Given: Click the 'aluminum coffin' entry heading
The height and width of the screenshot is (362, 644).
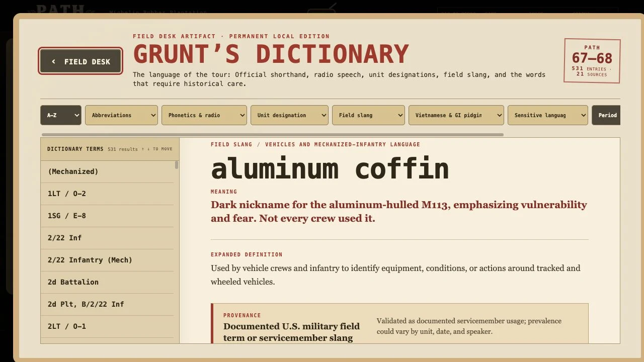Looking at the screenshot, I should (330, 168).
